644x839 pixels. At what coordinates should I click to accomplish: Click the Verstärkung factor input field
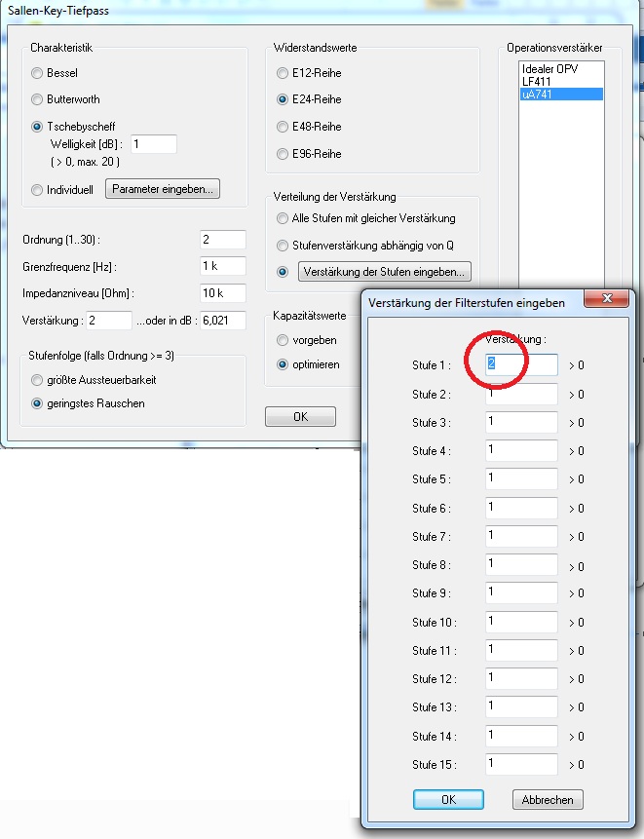click(x=108, y=321)
